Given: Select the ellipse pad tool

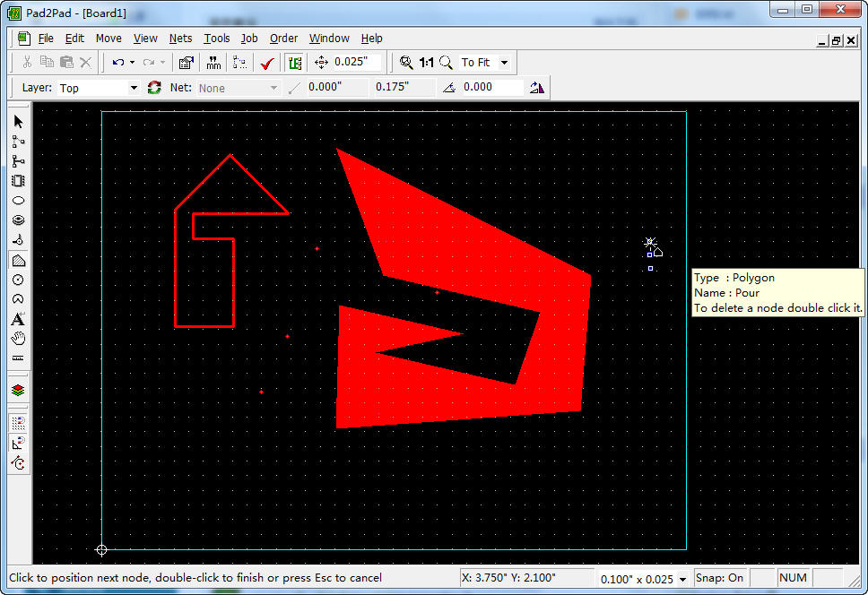Looking at the screenshot, I should point(18,201).
